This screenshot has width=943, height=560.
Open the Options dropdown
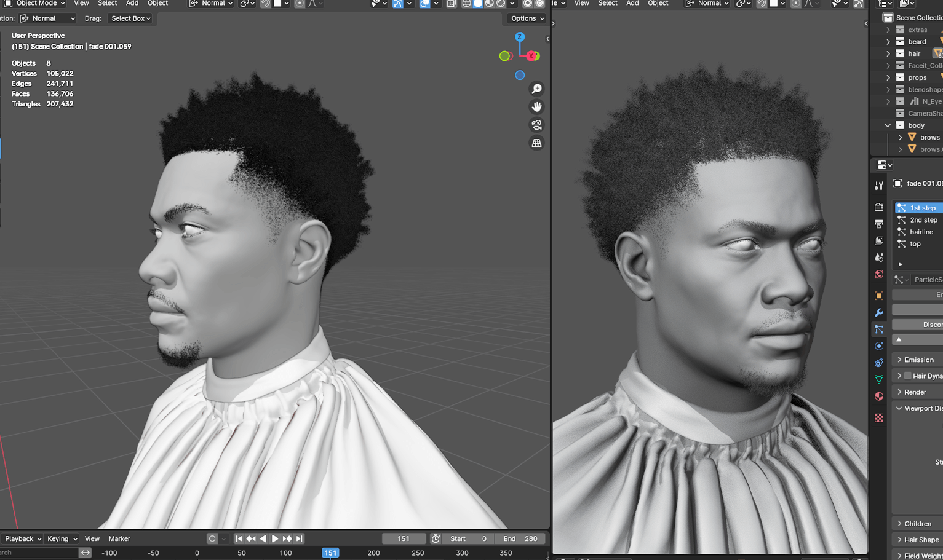[527, 18]
